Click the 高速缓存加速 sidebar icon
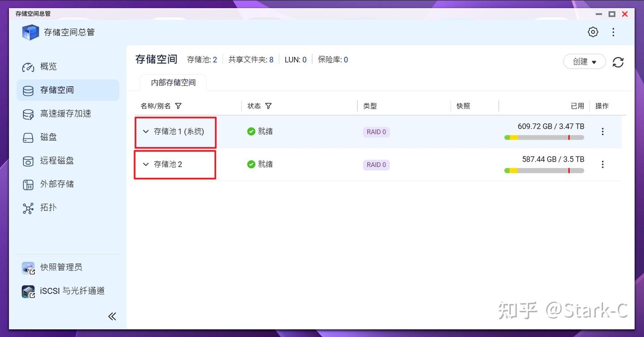 pyautogui.click(x=28, y=114)
